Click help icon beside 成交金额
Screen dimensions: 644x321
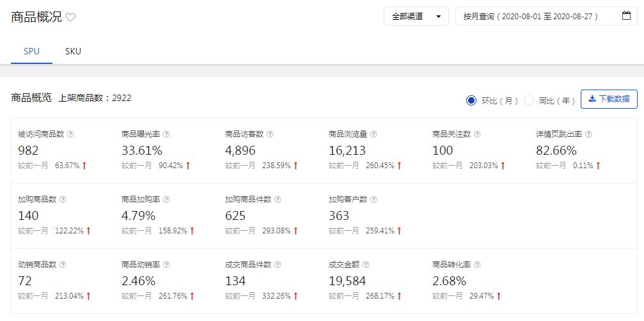pos(366,265)
